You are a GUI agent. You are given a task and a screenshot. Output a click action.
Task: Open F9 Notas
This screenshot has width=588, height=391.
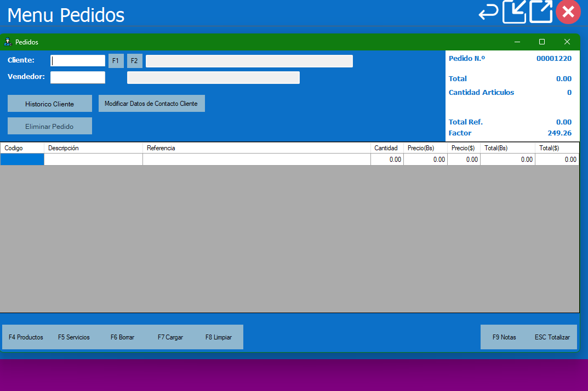point(504,337)
